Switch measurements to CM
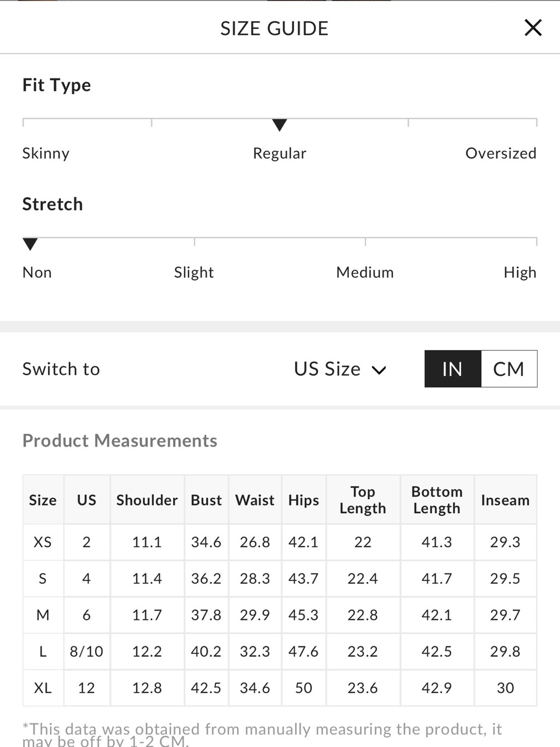The width and height of the screenshot is (560, 747). [x=509, y=369]
